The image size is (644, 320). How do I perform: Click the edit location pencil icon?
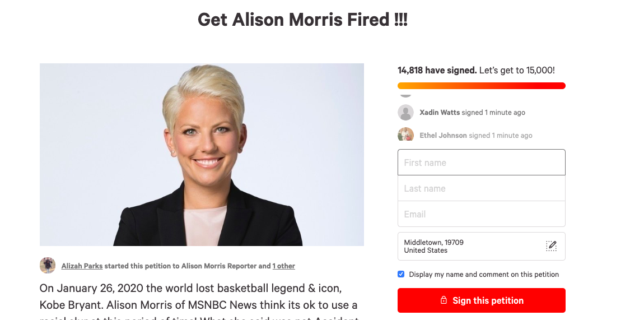pos(551,246)
